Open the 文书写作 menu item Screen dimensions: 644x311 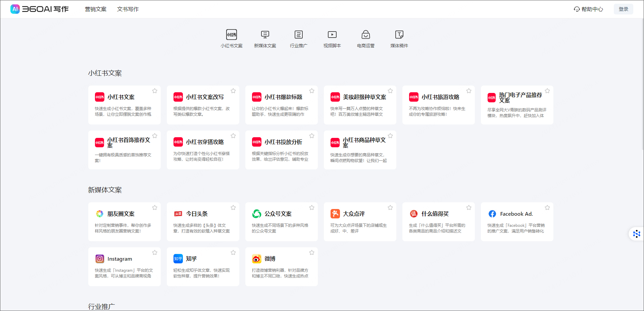[128, 9]
